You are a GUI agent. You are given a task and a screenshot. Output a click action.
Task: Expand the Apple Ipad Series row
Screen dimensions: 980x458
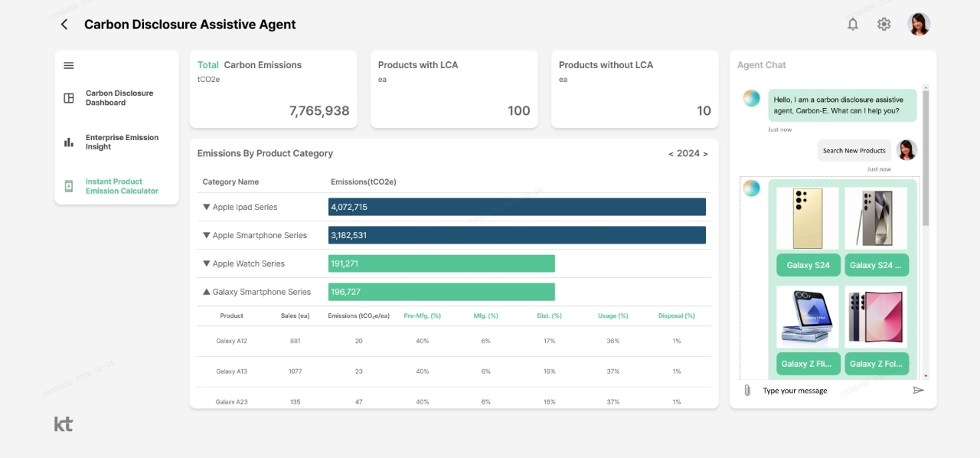[x=207, y=207]
